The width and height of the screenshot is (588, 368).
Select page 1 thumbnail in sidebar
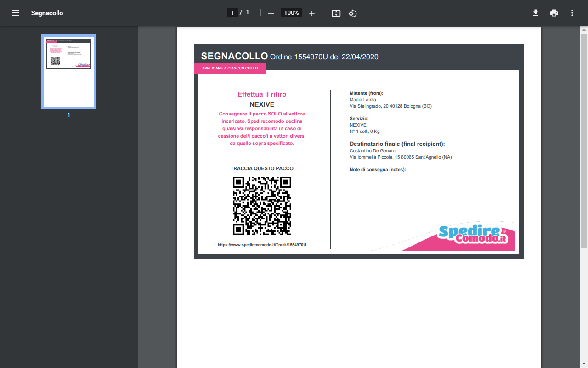(69, 72)
